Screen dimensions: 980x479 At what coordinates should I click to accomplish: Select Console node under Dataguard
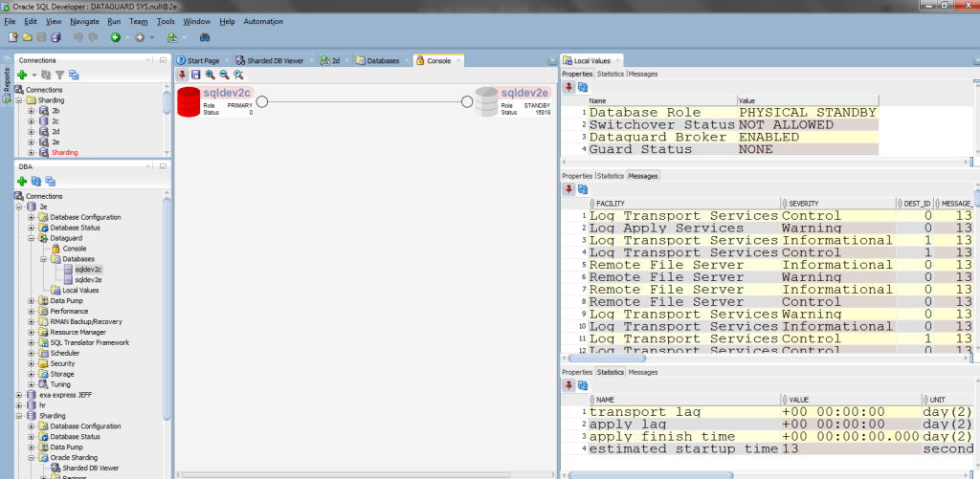pyautogui.click(x=75, y=249)
